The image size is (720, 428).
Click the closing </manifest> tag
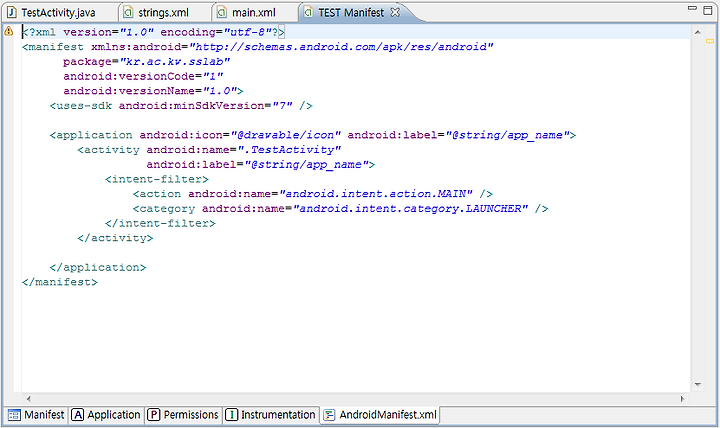tap(60, 282)
